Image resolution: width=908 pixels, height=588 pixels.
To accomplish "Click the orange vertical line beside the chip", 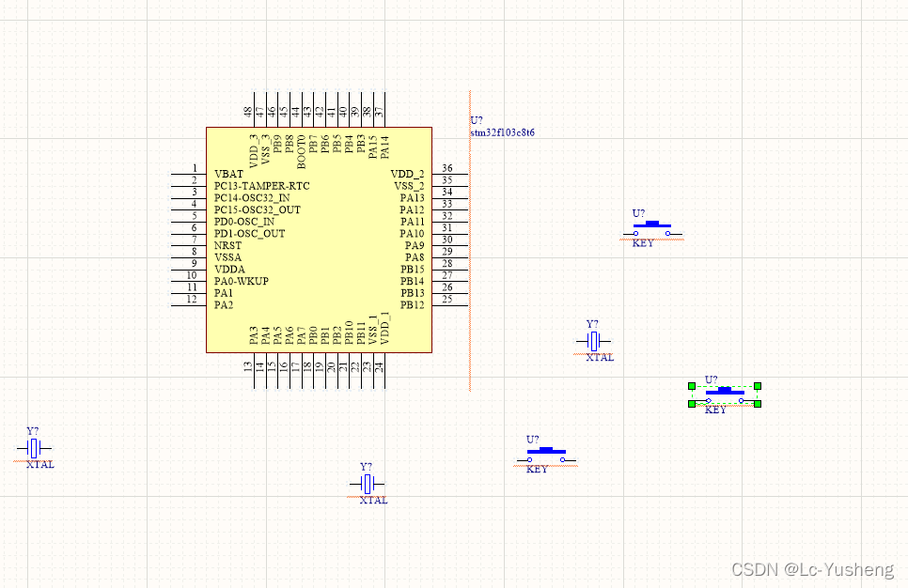I will [x=470, y=282].
